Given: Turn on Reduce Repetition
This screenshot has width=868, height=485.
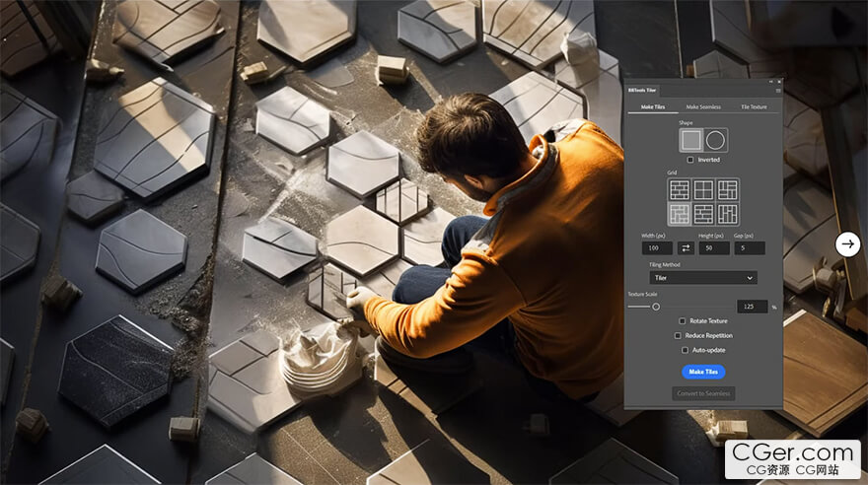Looking at the screenshot, I should [x=678, y=335].
